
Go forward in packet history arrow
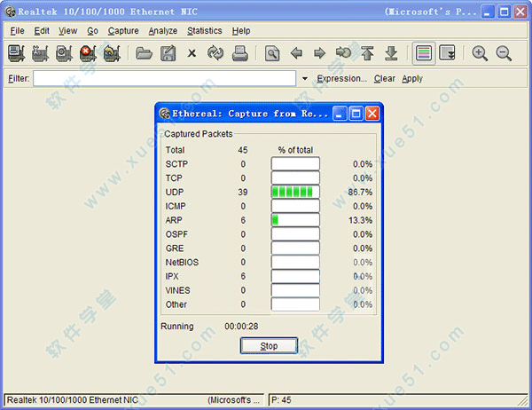coord(319,53)
